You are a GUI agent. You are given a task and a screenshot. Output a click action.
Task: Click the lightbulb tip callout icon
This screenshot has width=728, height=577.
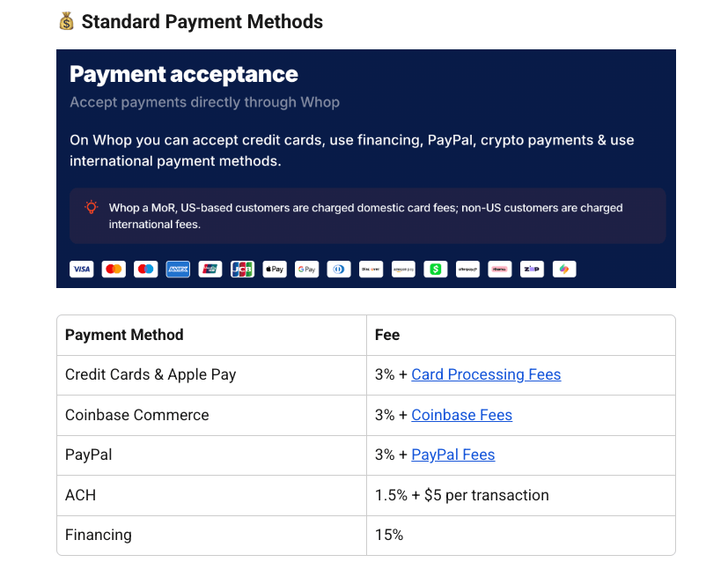[92, 208]
